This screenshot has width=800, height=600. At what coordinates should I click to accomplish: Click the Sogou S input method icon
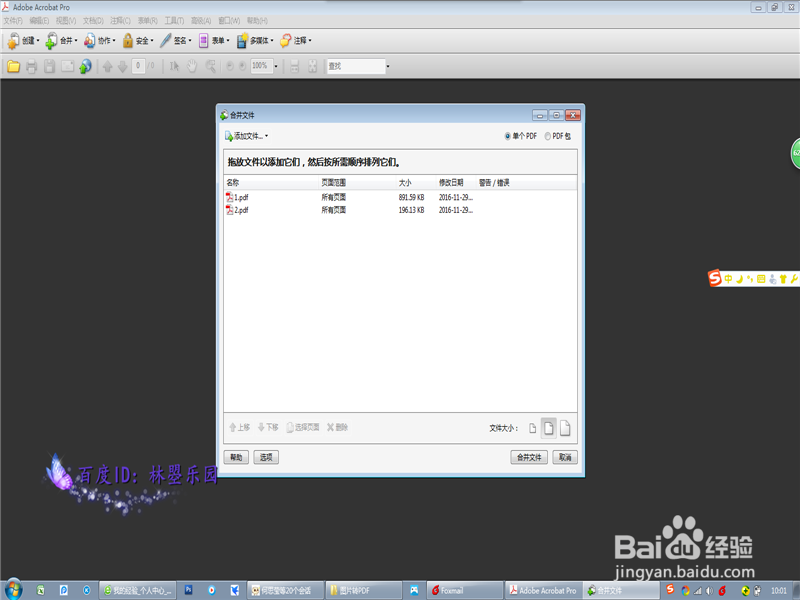tap(714, 278)
